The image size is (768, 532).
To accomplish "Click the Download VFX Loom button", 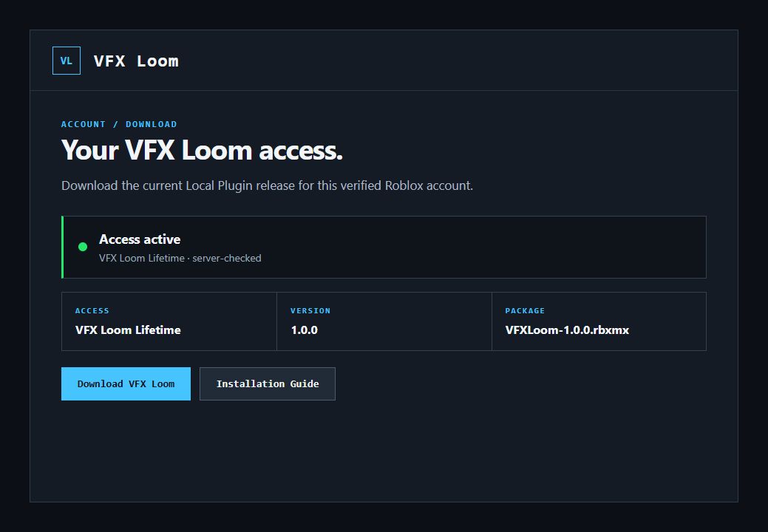I will (126, 383).
